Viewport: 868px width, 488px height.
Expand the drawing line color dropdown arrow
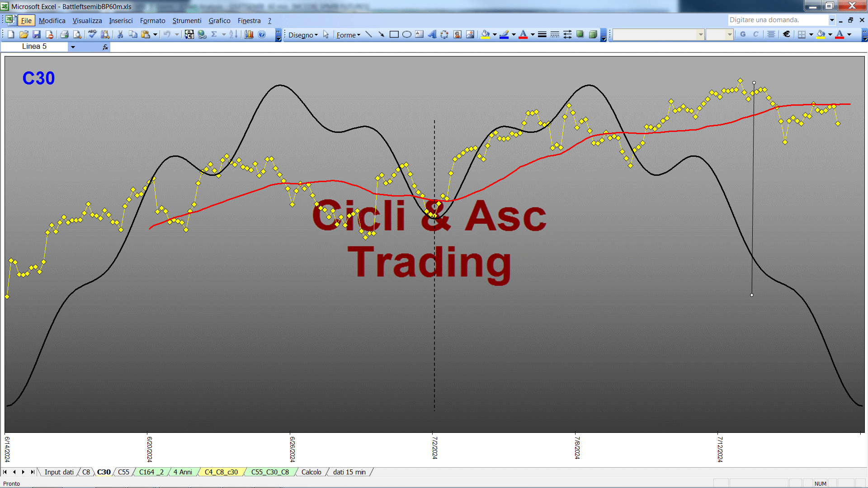[514, 34]
